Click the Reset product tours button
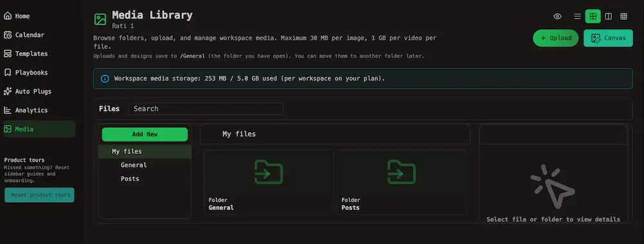Screen dimensions: 644x244 (39, 195)
